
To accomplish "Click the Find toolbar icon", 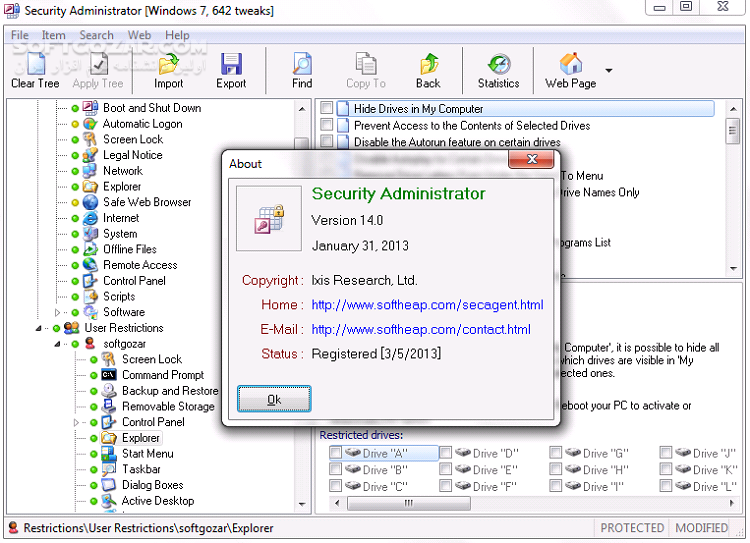I will pos(302,64).
